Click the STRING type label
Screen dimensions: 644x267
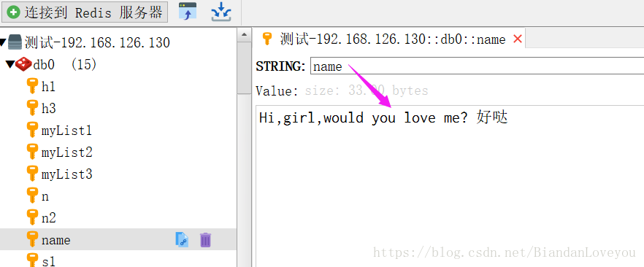(x=280, y=66)
